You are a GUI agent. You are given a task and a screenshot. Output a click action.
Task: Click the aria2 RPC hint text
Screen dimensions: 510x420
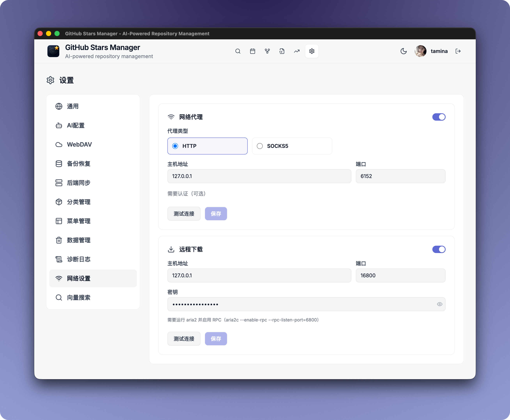[x=243, y=320]
